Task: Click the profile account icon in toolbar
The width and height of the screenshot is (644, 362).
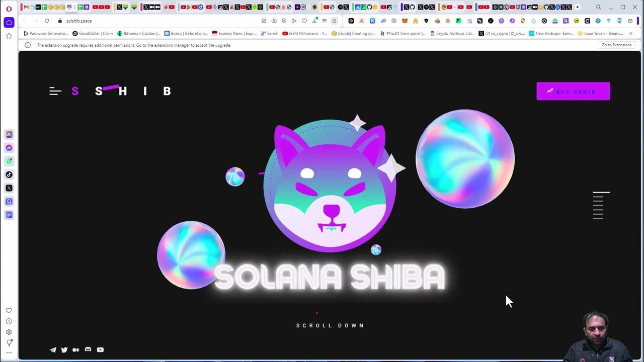Action: tap(334, 21)
